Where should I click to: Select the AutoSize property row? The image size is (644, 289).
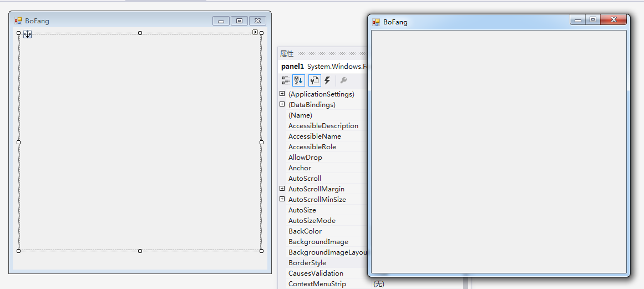pos(327,210)
